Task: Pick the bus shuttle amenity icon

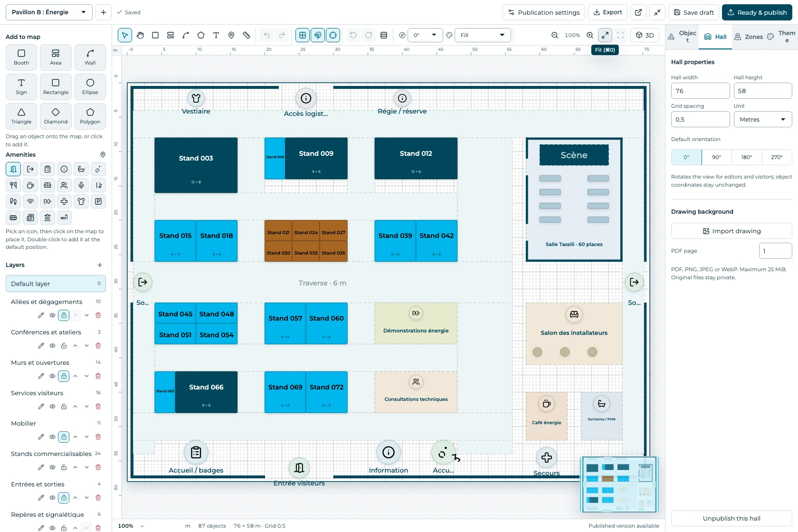Action: coord(13,218)
